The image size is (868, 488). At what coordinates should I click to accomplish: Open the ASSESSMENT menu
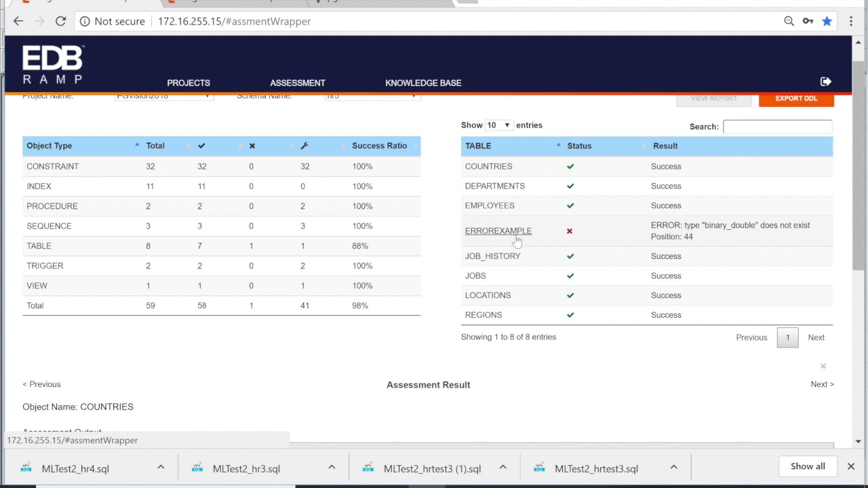298,83
